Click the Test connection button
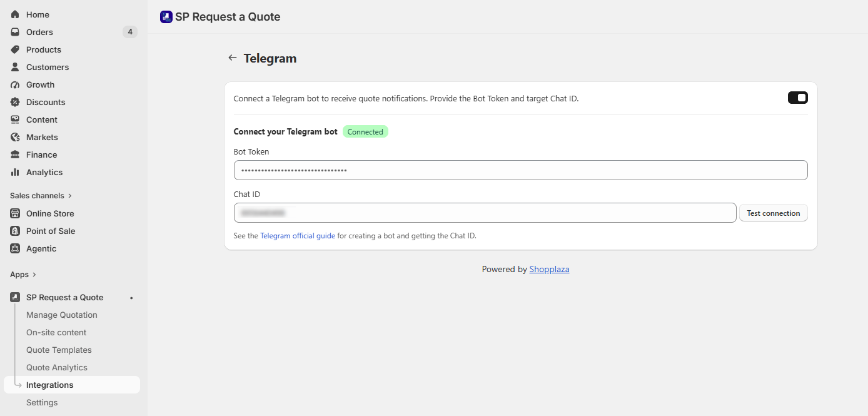 [774, 213]
